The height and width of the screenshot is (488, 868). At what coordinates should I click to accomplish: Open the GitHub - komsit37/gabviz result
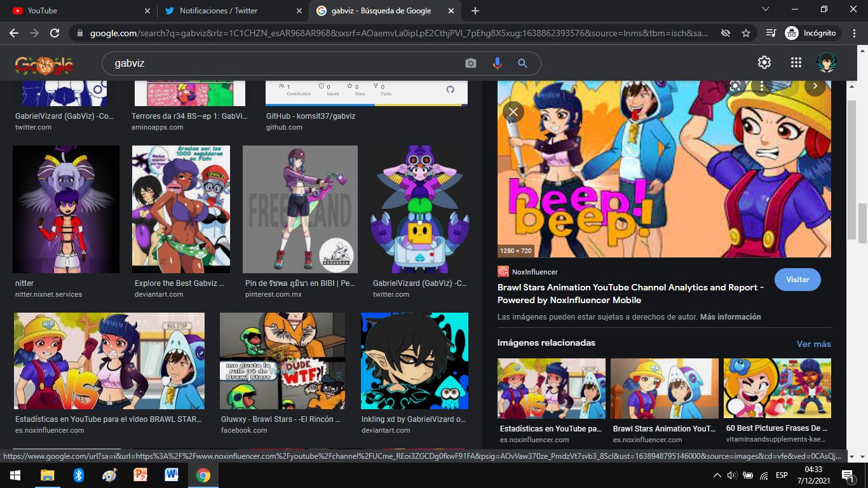pos(310,116)
